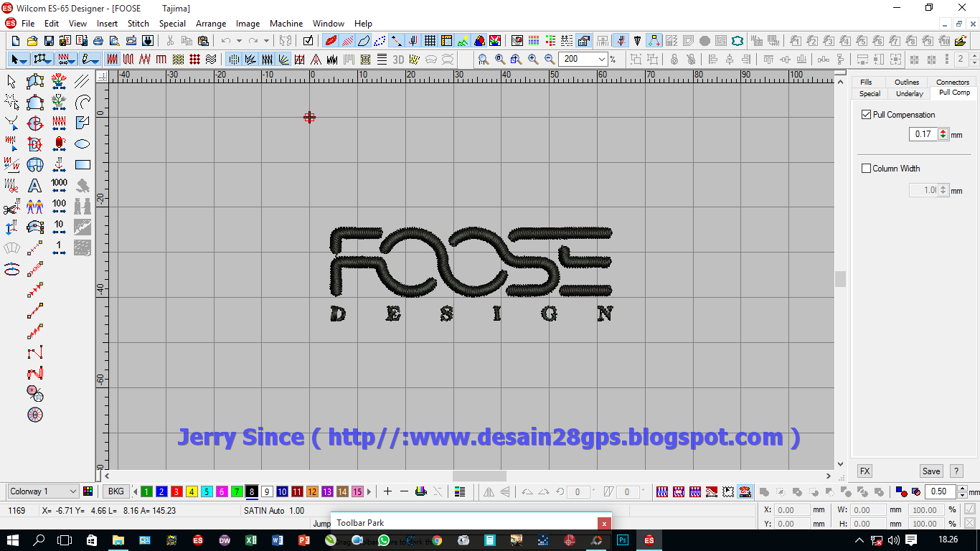Switch to the Fills tab
Image resolution: width=980 pixels, height=551 pixels.
(866, 82)
